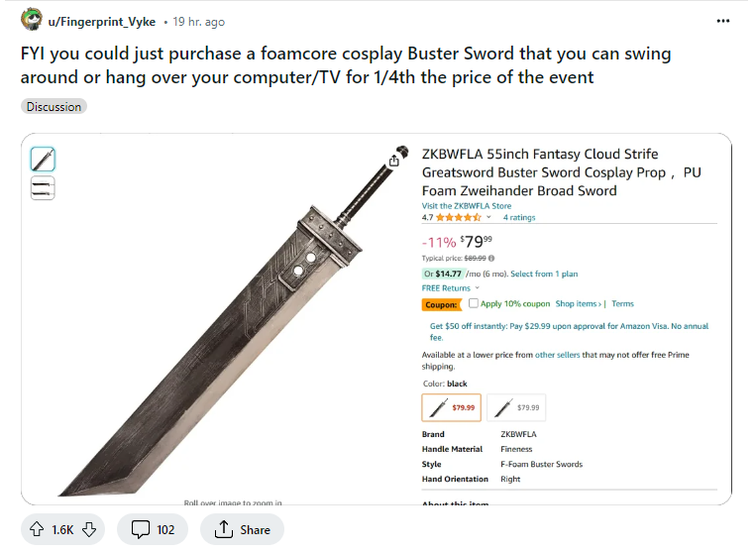This screenshot has width=756, height=552.
Task: Tick the Apply 10% coupon checkbox
Action: 473,304
